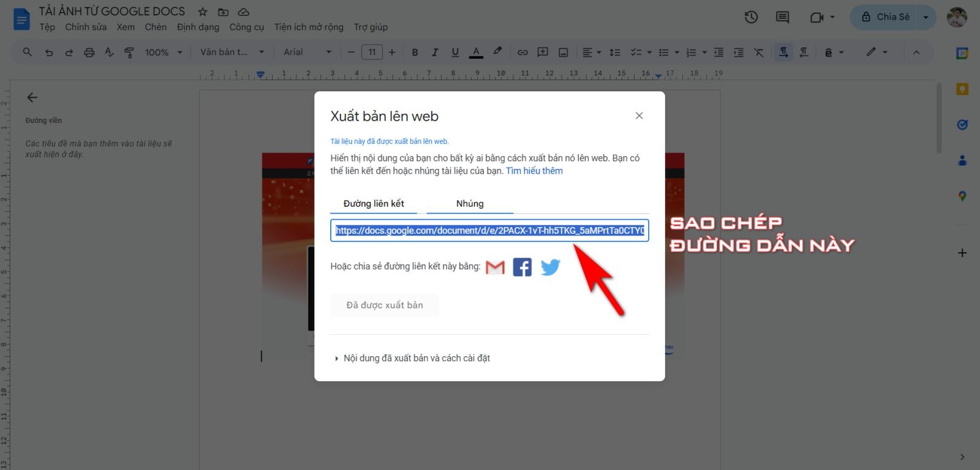Screen dimensions: 980x470
Task: Decrease font size with minus
Action: (x=351, y=52)
